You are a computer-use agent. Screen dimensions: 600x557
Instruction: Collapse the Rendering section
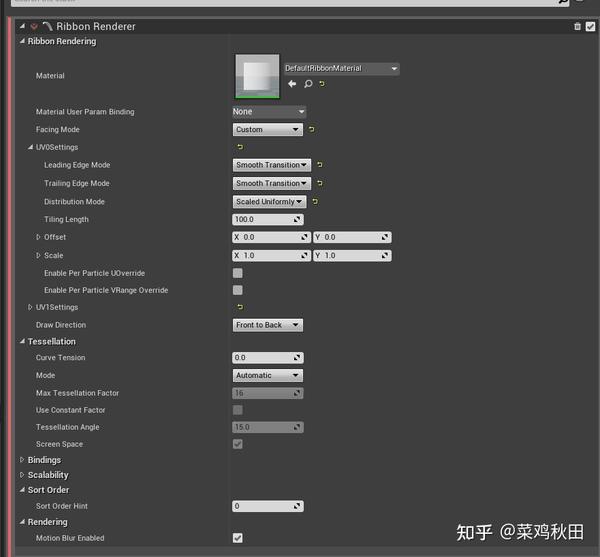22,522
